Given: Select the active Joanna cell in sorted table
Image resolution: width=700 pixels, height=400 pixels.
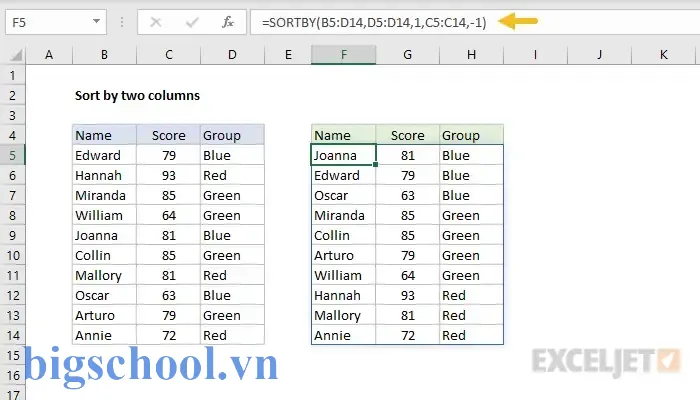Looking at the screenshot, I should (344, 155).
